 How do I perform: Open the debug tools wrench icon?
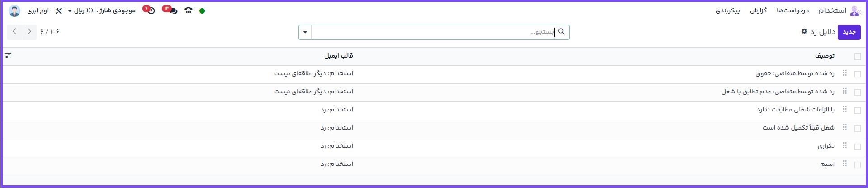click(58, 11)
